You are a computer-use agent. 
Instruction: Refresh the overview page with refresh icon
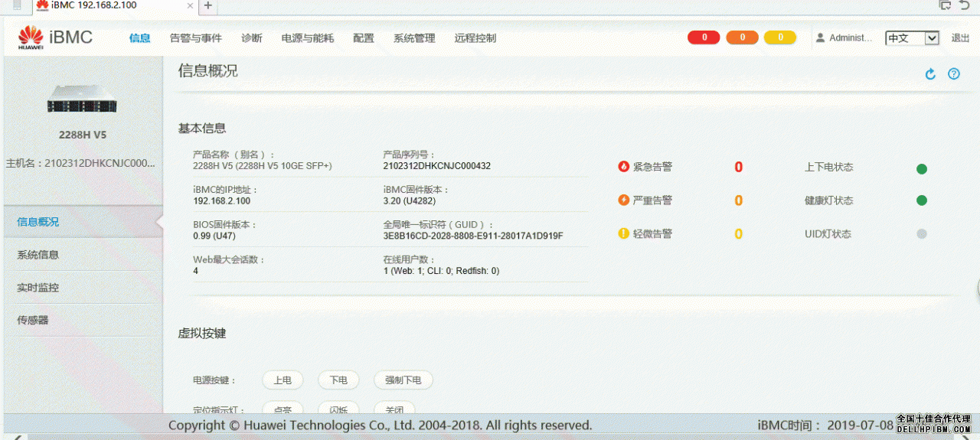(x=930, y=74)
